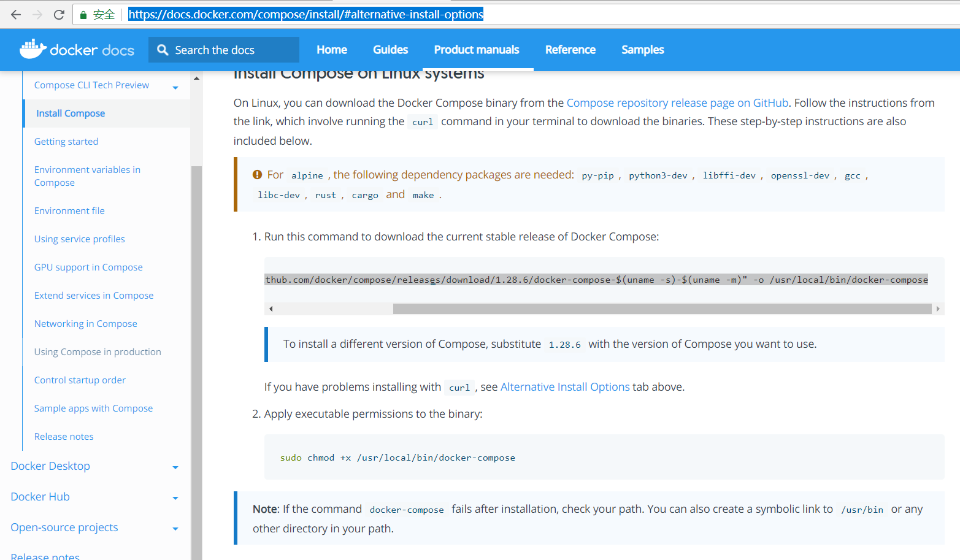Image resolution: width=960 pixels, height=560 pixels.
Task: Click sidebar scrollbar up arrow
Action: pos(196,79)
